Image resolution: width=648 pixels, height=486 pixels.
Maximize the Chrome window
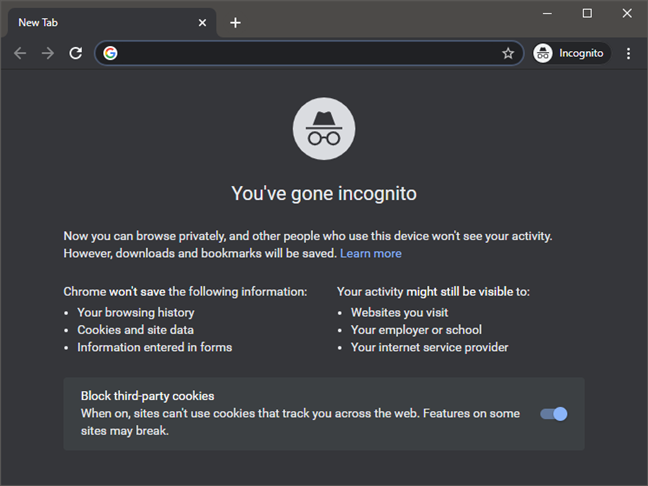pyautogui.click(x=587, y=14)
